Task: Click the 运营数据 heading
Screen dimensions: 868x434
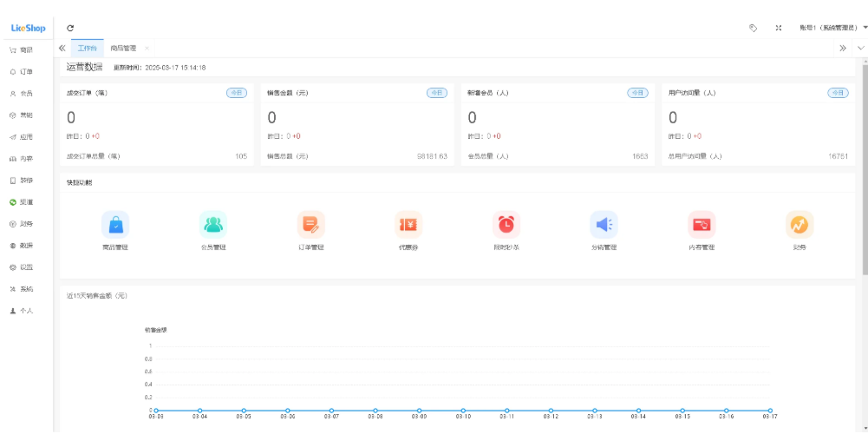Action: click(x=84, y=67)
